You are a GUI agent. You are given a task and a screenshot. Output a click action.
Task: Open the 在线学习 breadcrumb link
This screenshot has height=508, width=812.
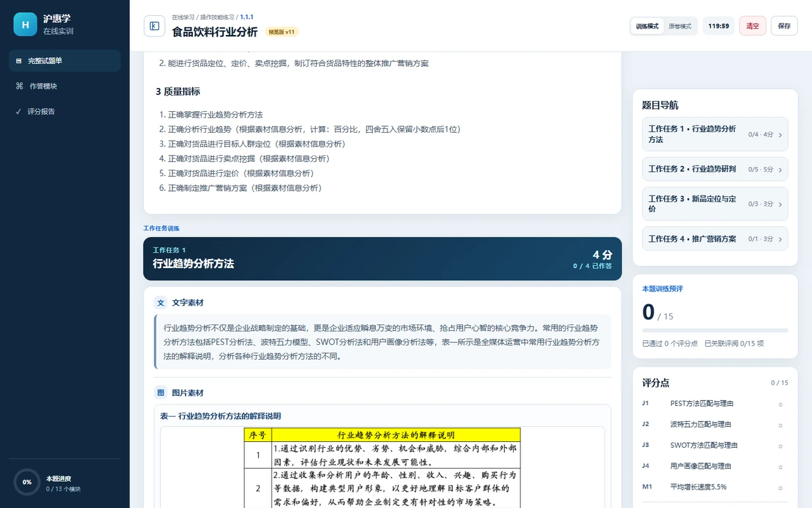coord(184,17)
